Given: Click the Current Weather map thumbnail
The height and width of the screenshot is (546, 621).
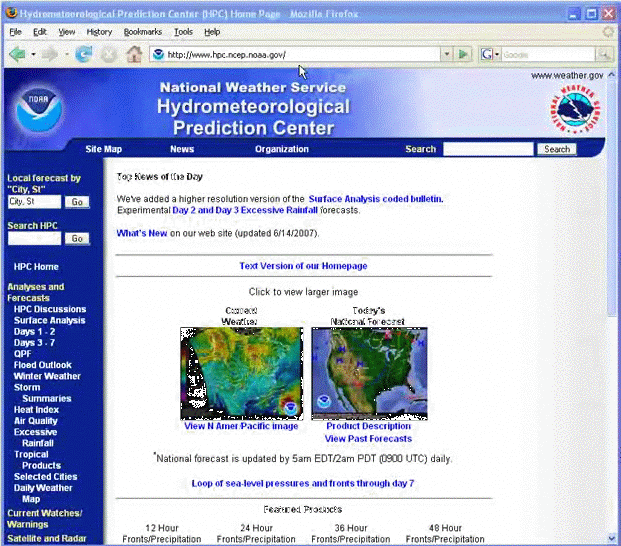Looking at the screenshot, I should point(242,373).
